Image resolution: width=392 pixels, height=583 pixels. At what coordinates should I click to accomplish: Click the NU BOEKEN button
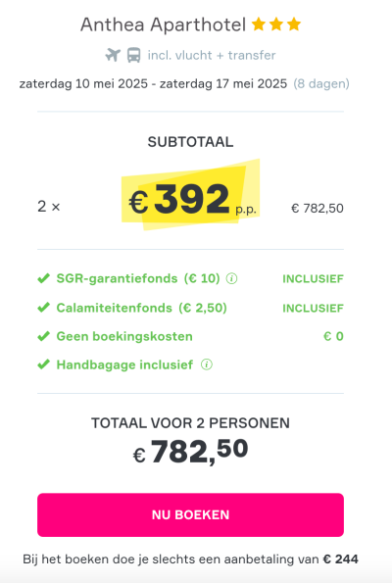point(190,515)
